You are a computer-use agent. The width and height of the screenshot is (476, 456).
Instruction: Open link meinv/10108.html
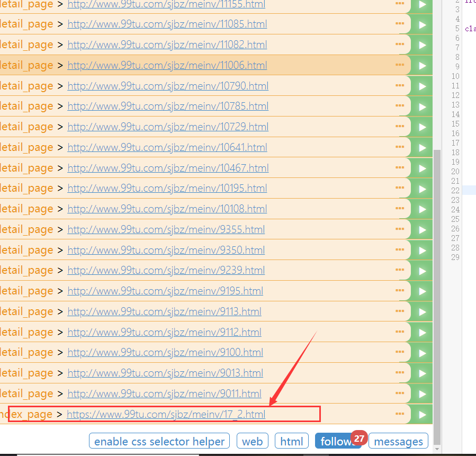(167, 209)
